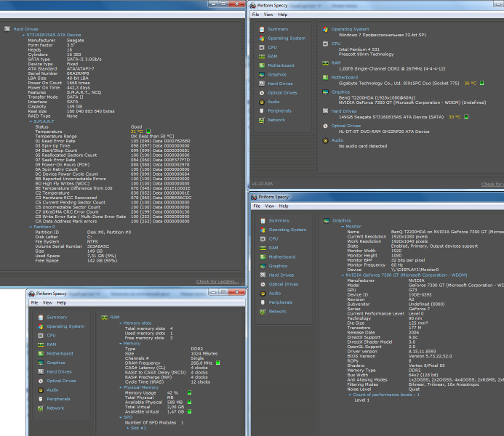Expand Slot #1 under SPD
Image resolution: width=504 pixels, height=436 pixels.
[127, 428]
